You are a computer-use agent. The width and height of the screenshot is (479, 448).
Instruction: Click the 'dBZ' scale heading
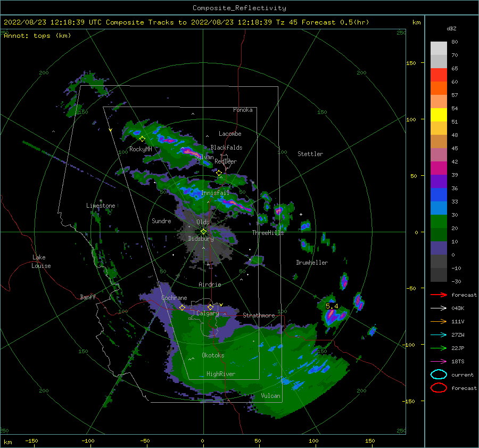tap(451, 29)
